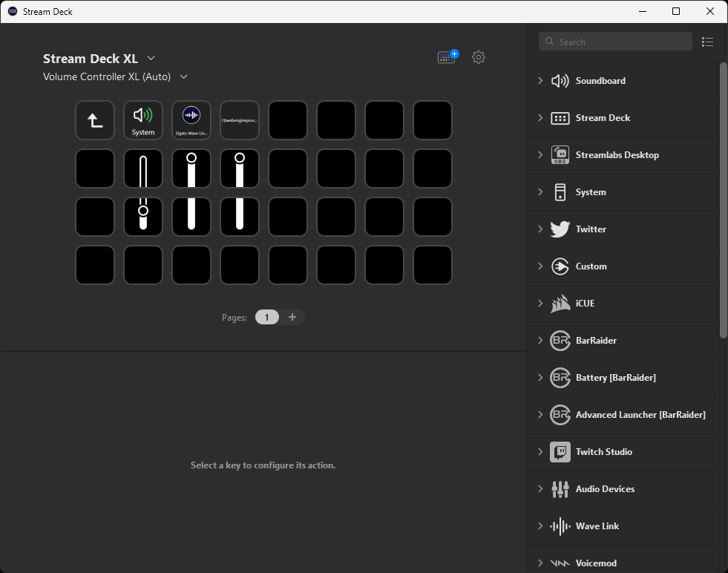Screen dimensions: 728x573
Task: Click the Wave Link waveform icon
Action: click(560, 526)
